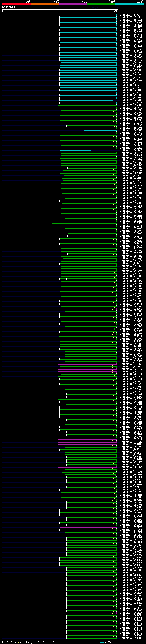This screenshot has height=644, width=146.
Task: Select label UniRef100_B9HLM2
Action: [131, 312]
